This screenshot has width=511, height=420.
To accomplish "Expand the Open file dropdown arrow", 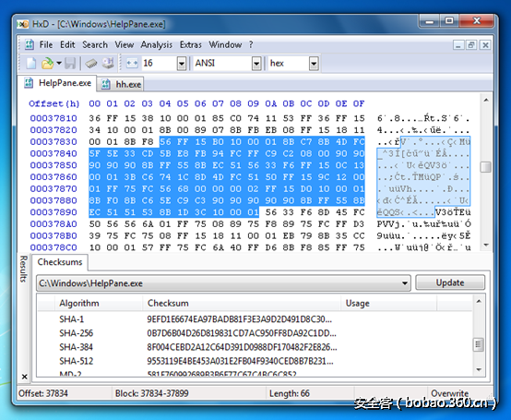I will pos(59,63).
